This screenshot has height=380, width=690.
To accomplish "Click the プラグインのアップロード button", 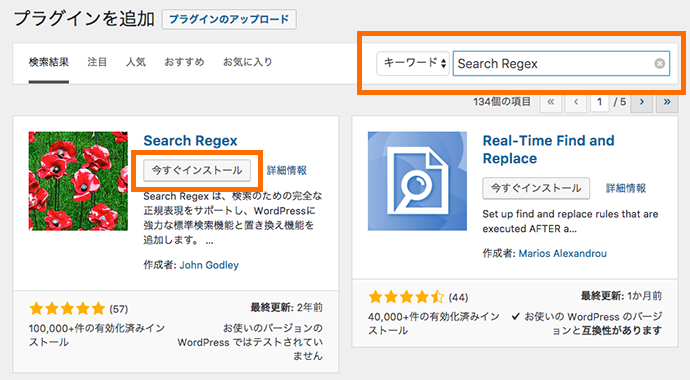I will click(x=229, y=19).
